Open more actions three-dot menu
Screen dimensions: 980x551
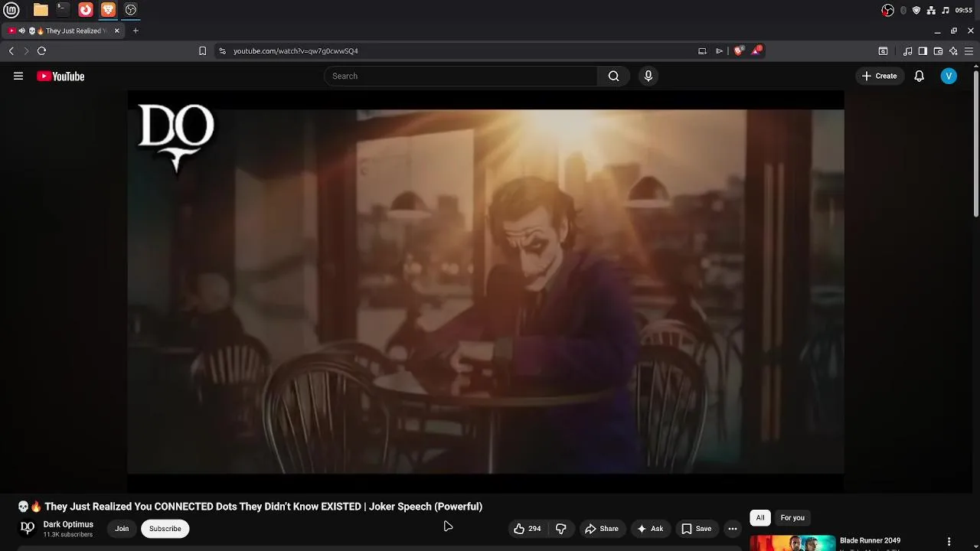pos(733,528)
